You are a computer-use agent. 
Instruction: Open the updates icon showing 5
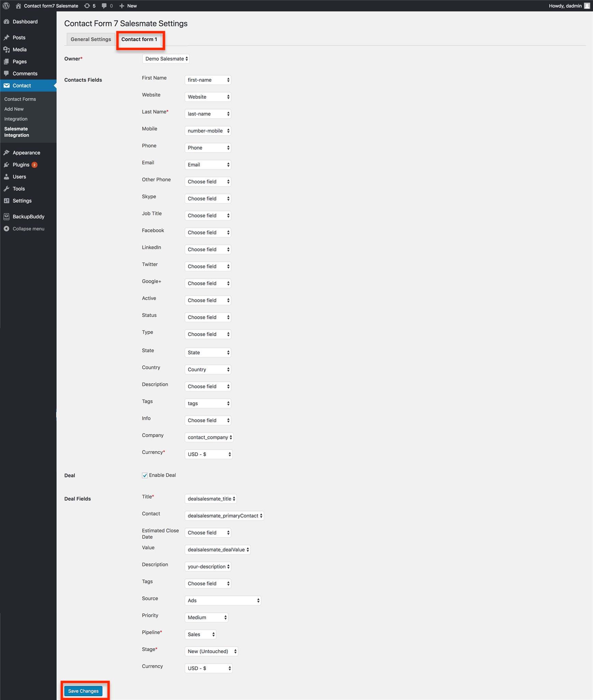click(87, 6)
